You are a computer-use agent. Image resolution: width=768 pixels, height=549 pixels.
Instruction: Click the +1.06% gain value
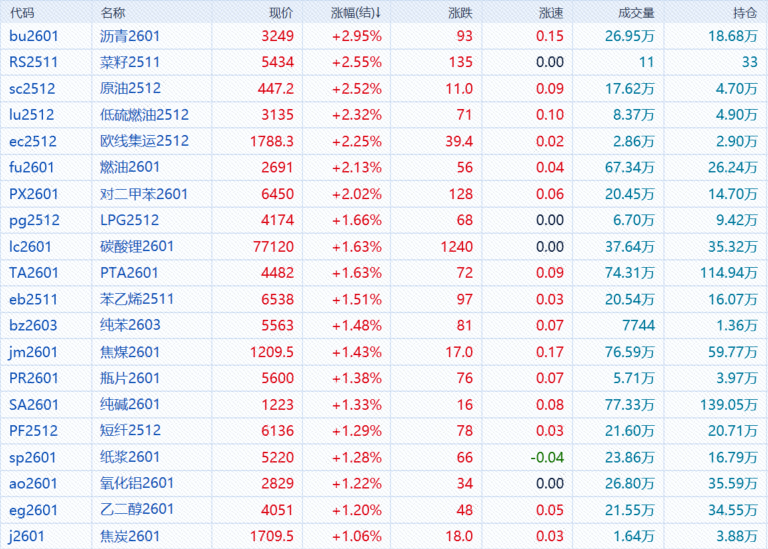pyautogui.click(x=357, y=536)
